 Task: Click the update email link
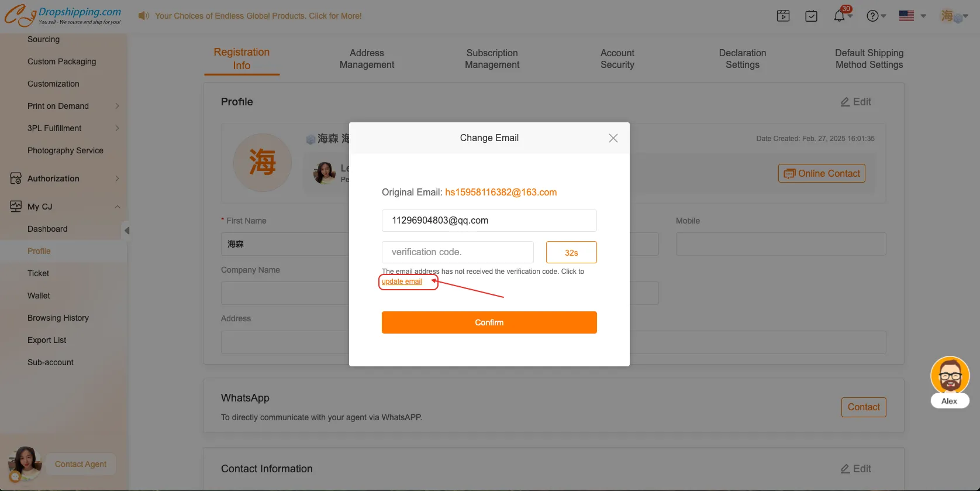coord(402,281)
